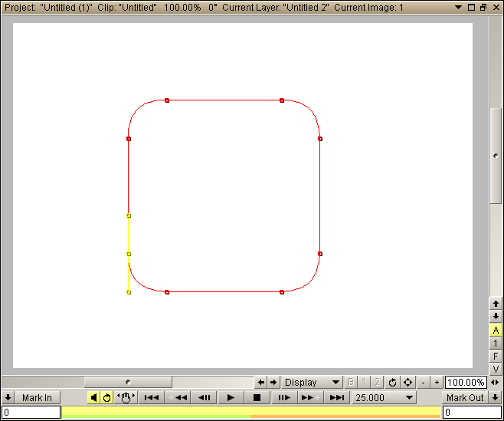Click the down arrow beside Mark In
Viewport: 504px width, 421px height.
[8, 397]
